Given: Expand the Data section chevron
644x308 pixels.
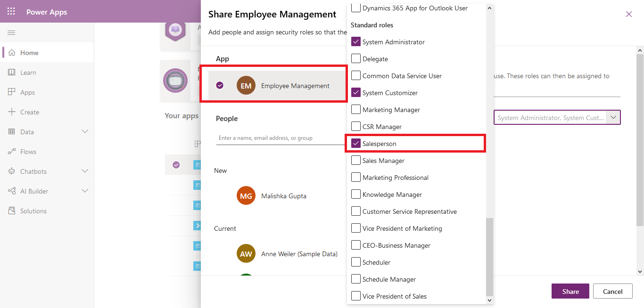Looking at the screenshot, I should (85, 131).
